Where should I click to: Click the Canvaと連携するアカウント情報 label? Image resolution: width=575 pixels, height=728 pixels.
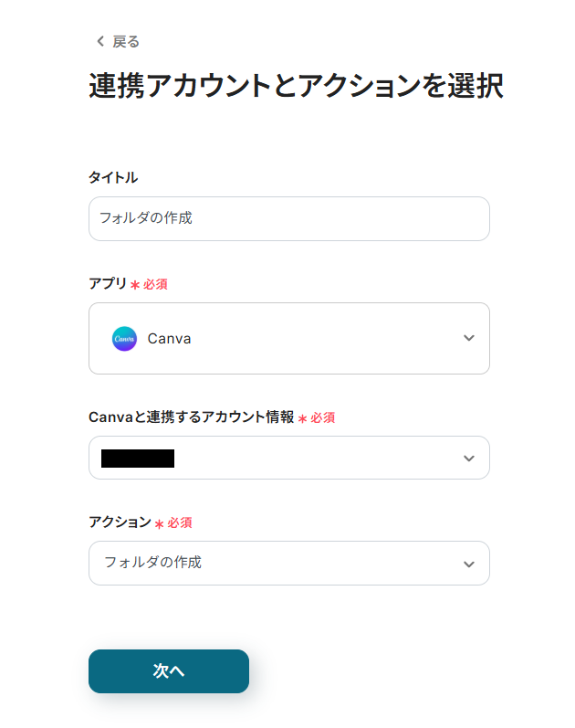(x=191, y=417)
